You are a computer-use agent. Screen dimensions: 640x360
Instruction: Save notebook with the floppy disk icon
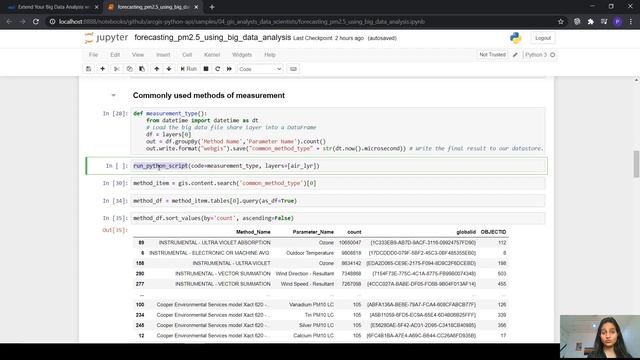pos(89,69)
